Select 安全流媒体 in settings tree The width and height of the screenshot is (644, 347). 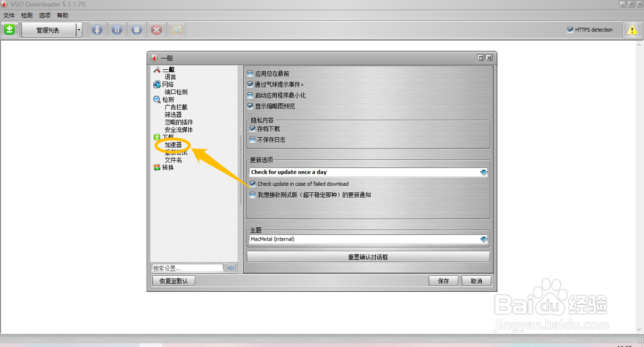pyautogui.click(x=179, y=130)
